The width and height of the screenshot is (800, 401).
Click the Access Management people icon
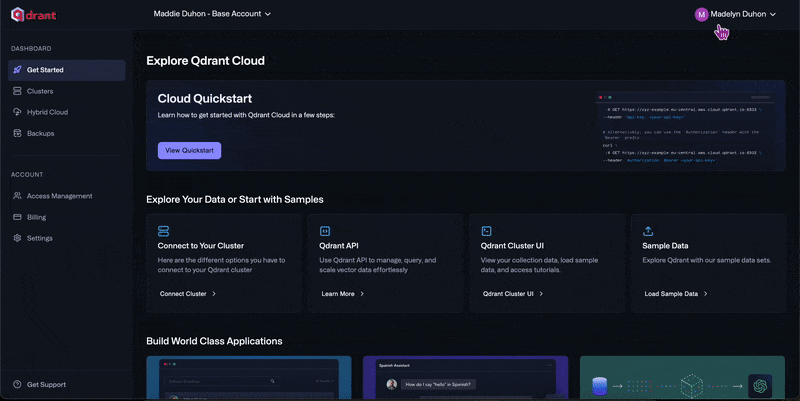coord(17,196)
